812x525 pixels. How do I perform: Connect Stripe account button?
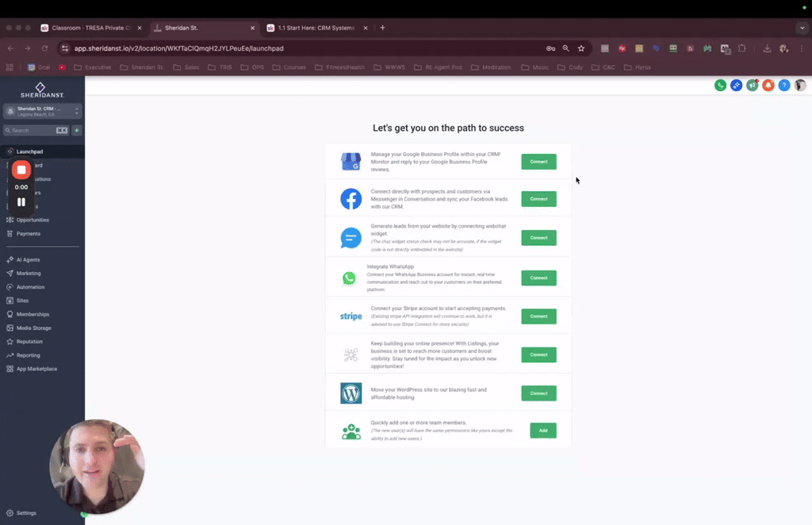point(538,316)
